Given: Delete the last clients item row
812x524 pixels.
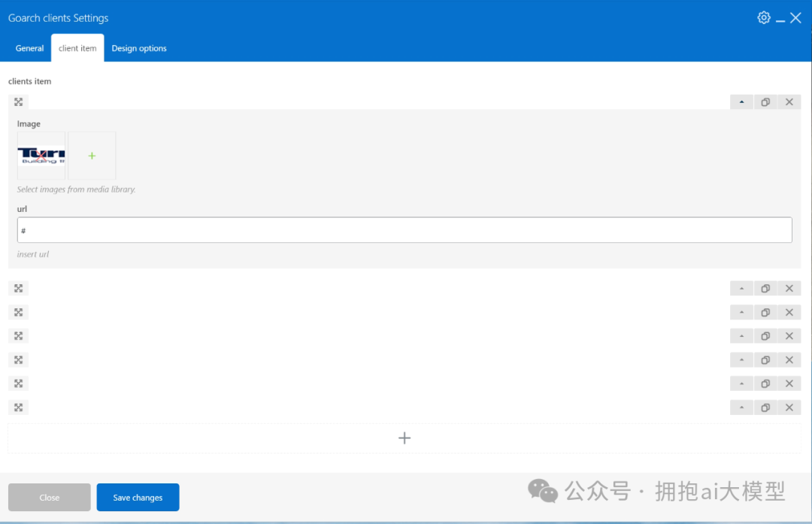Looking at the screenshot, I should (x=789, y=407).
